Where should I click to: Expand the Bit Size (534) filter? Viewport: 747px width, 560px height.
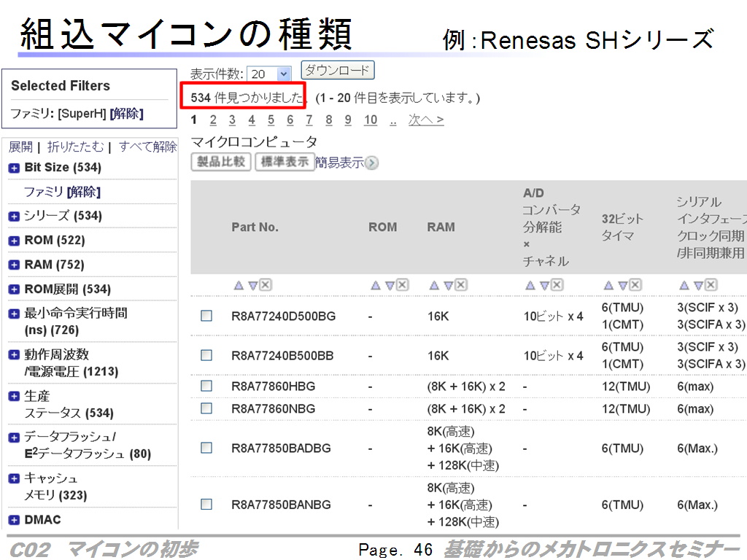click(15, 168)
